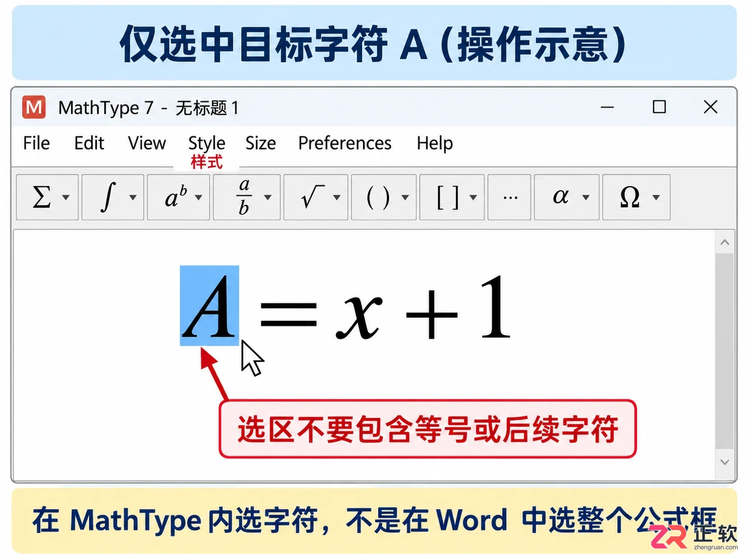Click the ellipsis symbols toolbar button
747x560 pixels.
pyautogui.click(x=509, y=197)
